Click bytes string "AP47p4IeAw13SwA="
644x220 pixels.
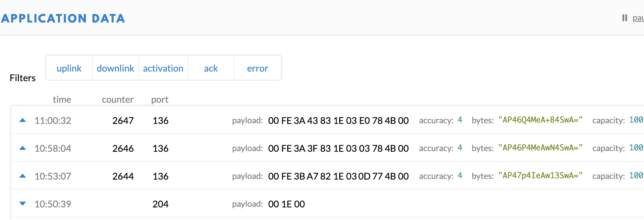click(x=540, y=176)
